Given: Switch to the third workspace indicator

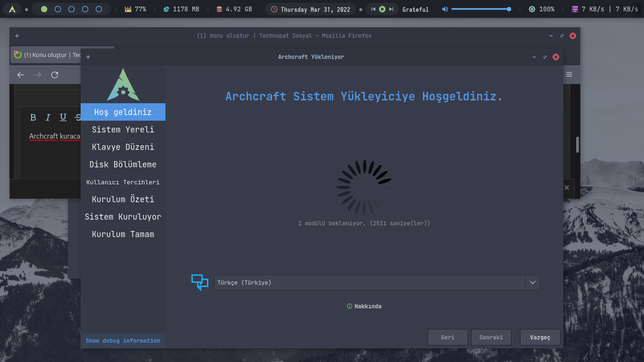Looking at the screenshot, I should coord(71,9).
